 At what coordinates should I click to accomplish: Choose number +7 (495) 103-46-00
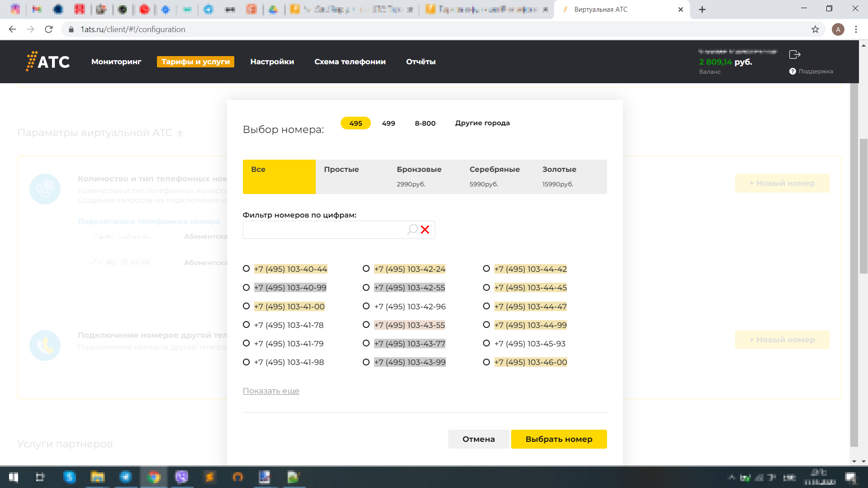coord(486,362)
